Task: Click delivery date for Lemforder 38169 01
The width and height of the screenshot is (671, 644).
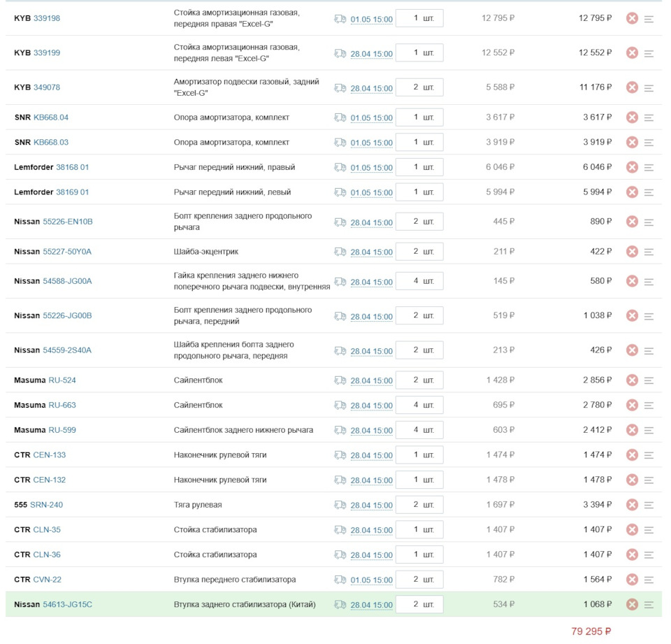Action: (371, 192)
